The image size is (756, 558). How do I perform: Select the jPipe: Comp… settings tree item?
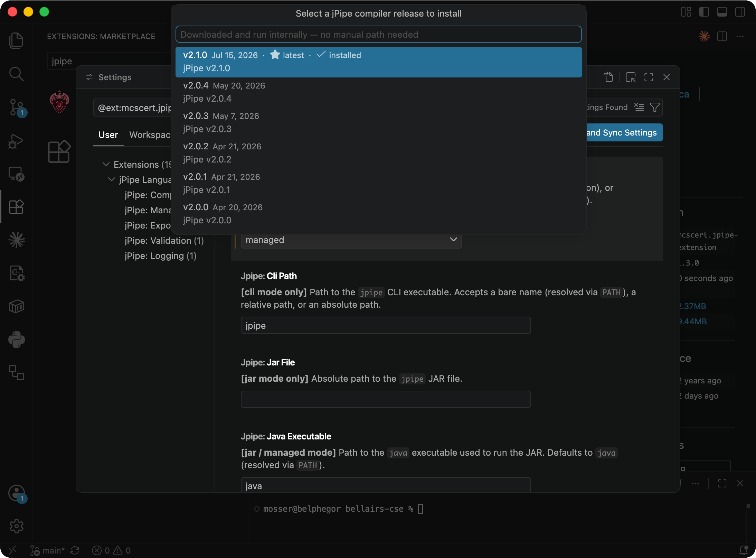tap(148, 195)
